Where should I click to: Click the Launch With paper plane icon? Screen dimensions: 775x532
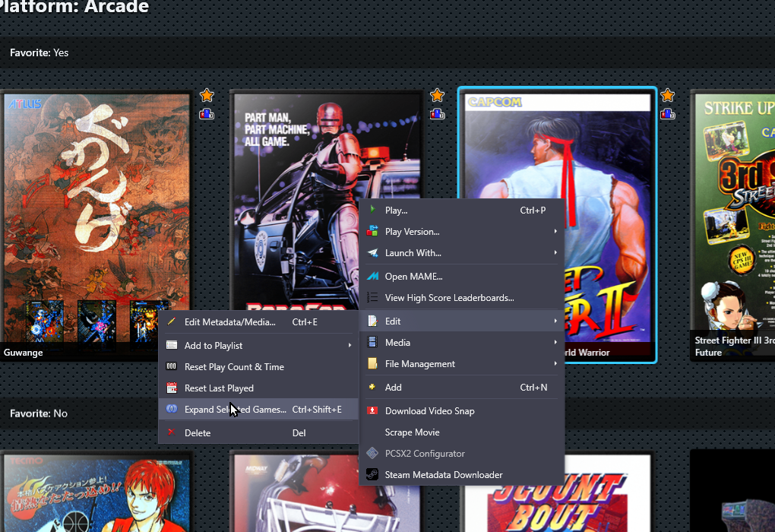point(372,252)
